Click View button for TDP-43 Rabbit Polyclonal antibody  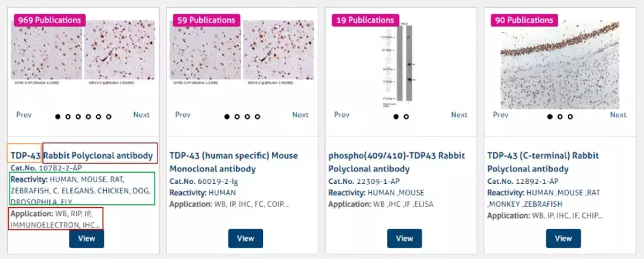[86, 238]
